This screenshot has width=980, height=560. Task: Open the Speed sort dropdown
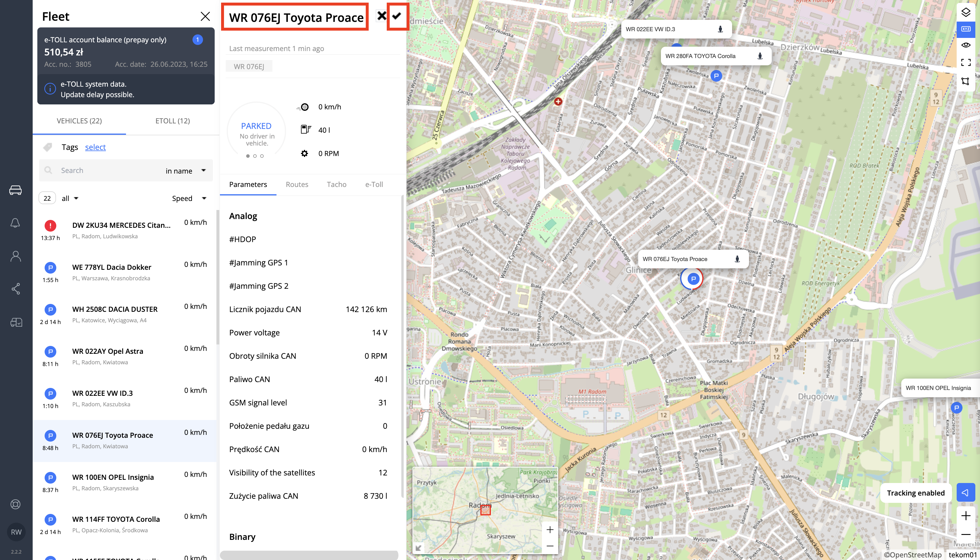pos(189,198)
